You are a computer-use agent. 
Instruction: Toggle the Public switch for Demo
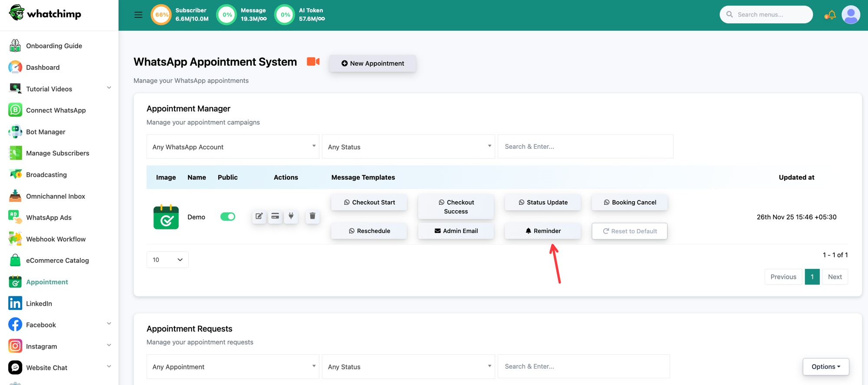pos(228,216)
